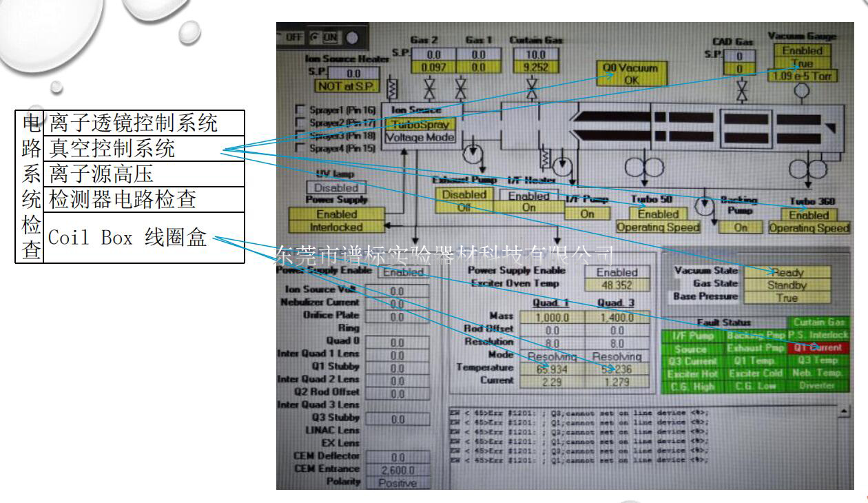This screenshot has height=503, width=868.
Task: Select the ON radio button
Action: (x=316, y=36)
